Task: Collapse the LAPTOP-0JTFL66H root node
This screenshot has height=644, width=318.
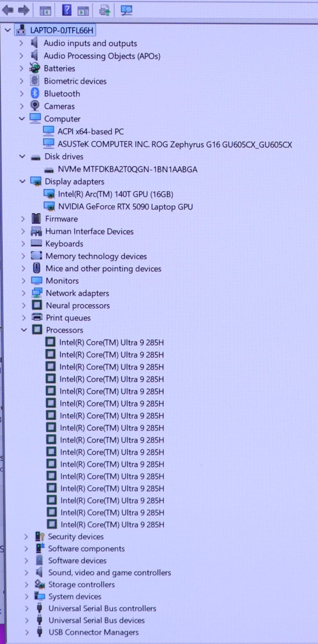Action: click(7, 30)
